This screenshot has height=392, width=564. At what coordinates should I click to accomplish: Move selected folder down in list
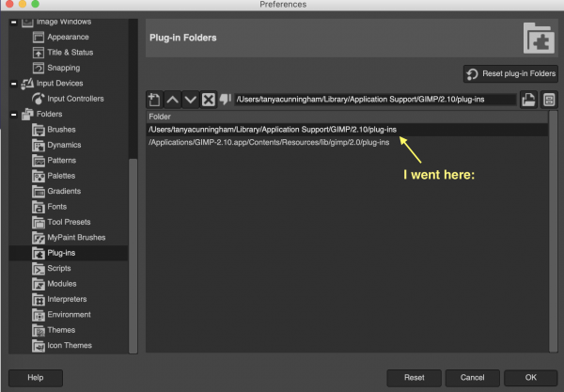[x=190, y=100]
